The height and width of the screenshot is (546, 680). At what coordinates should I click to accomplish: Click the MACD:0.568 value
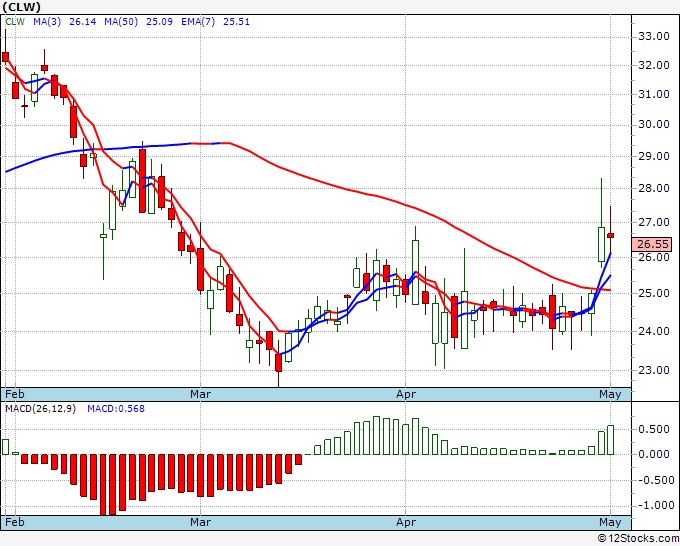tap(116, 409)
